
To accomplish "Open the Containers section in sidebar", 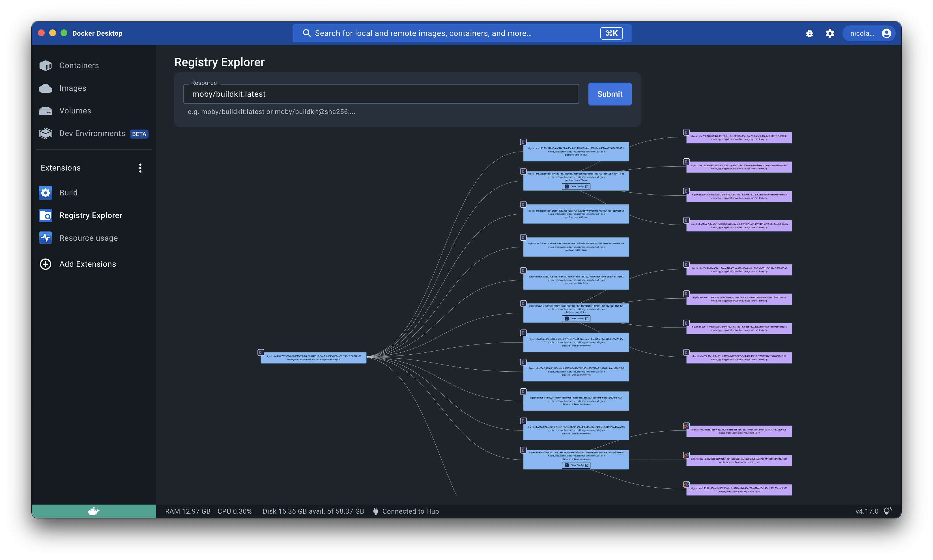I will [79, 66].
